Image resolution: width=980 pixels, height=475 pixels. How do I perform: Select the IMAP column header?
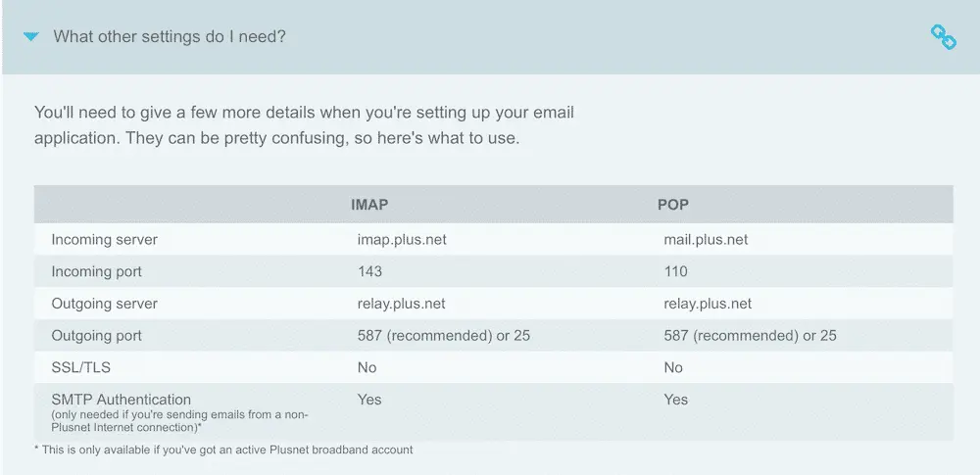(369, 205)
